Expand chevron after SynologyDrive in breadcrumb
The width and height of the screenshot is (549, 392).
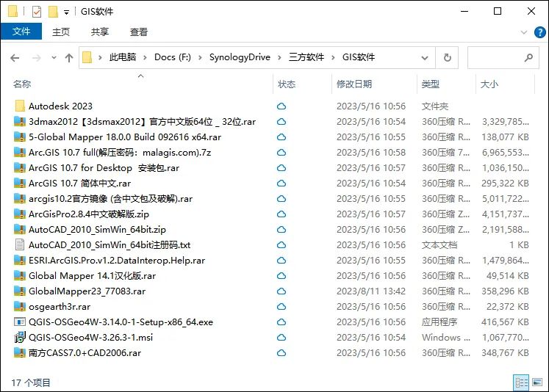[279, 57]
